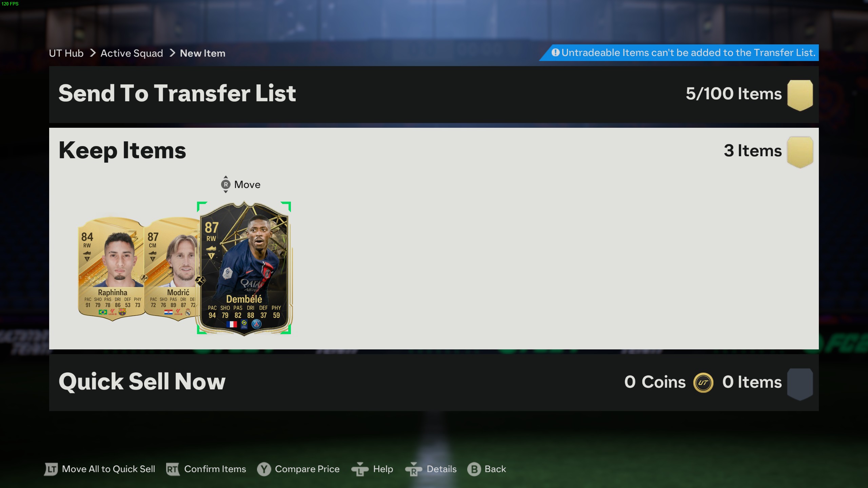868x488 pixels.
Task: Click Move All to Quick Sell label
Action: point(108,469)
